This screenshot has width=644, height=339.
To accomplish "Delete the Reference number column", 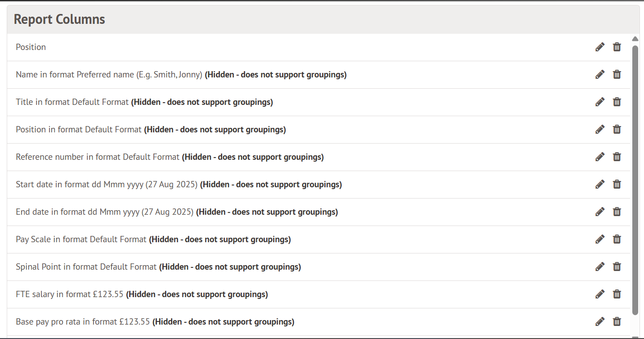I will pos(617,157).
